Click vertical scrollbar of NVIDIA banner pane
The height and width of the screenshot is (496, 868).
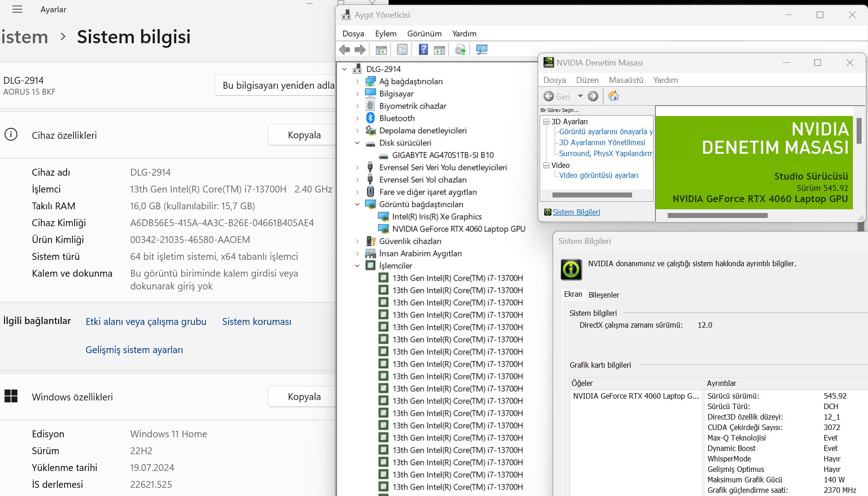pyautogui.click(x=859, y=131)
